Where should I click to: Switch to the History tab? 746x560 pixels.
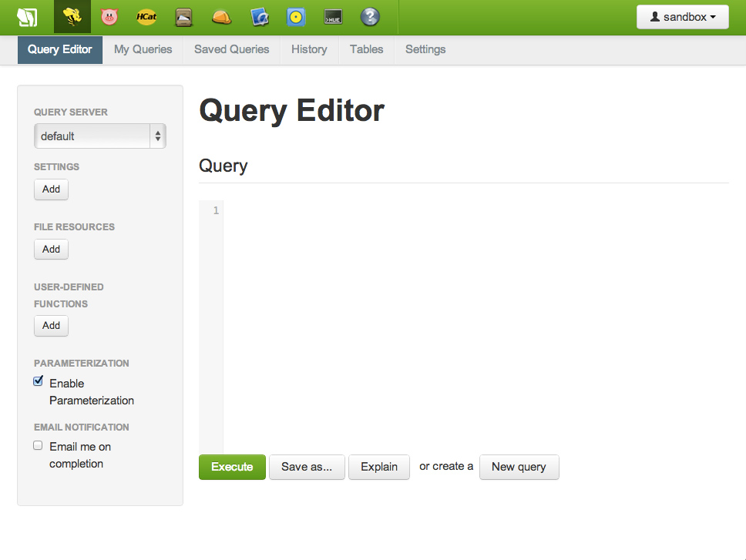click(x=309, y=49)
